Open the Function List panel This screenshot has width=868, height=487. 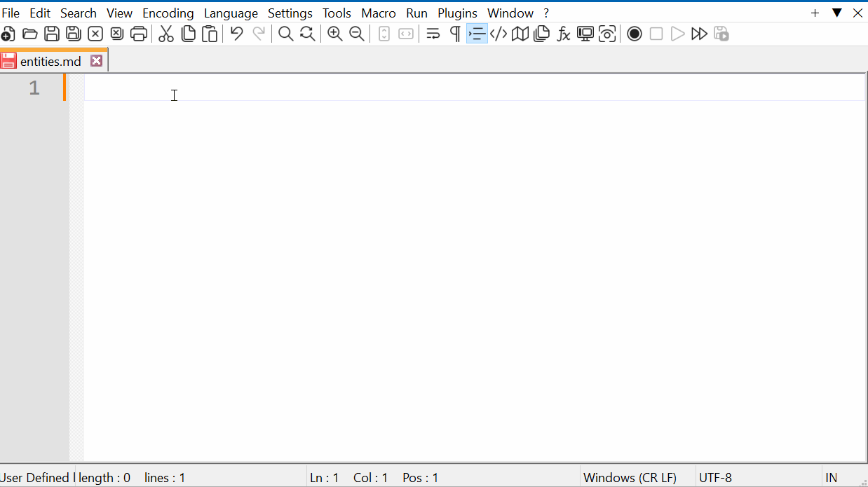pyautogui.click(x=564, y=33)
